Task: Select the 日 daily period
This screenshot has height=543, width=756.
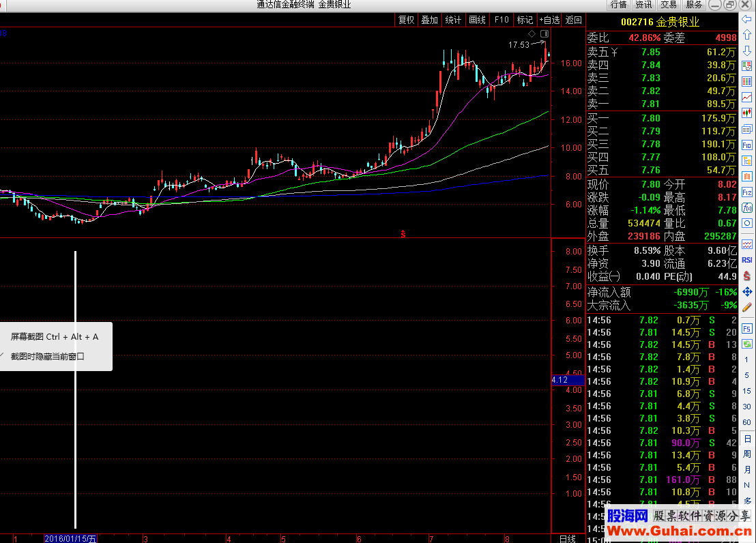Action: [x=747, y=439]
